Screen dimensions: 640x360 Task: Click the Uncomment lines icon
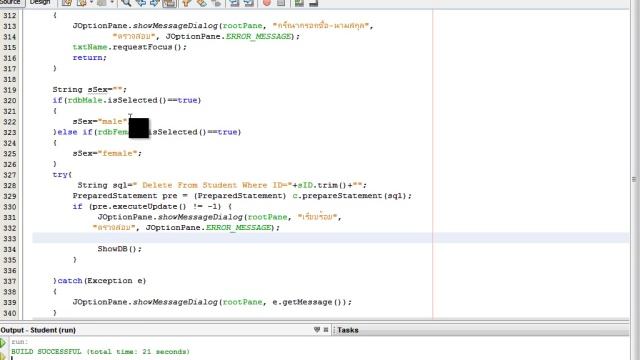pos(313,3)
